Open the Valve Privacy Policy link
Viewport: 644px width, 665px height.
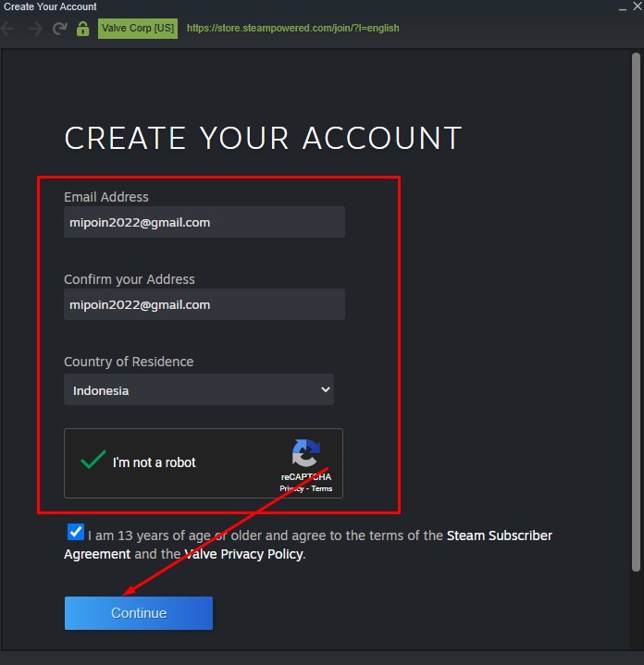pos(243,554)
